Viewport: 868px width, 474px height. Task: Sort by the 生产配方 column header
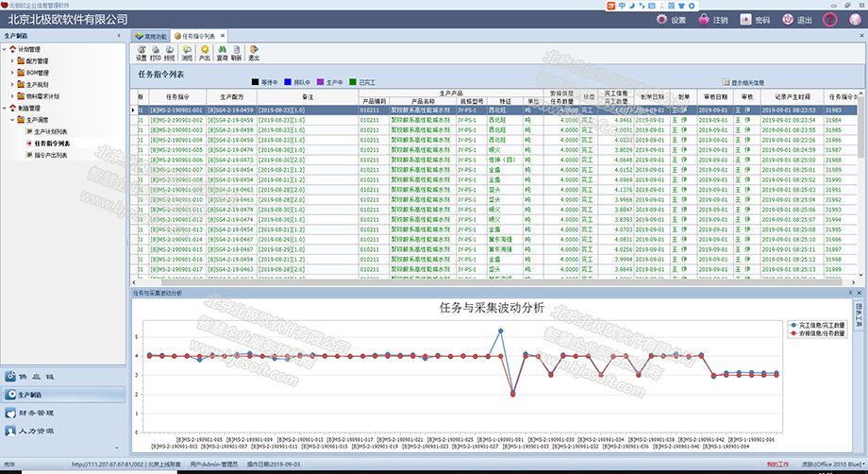[x=231, y=97]
